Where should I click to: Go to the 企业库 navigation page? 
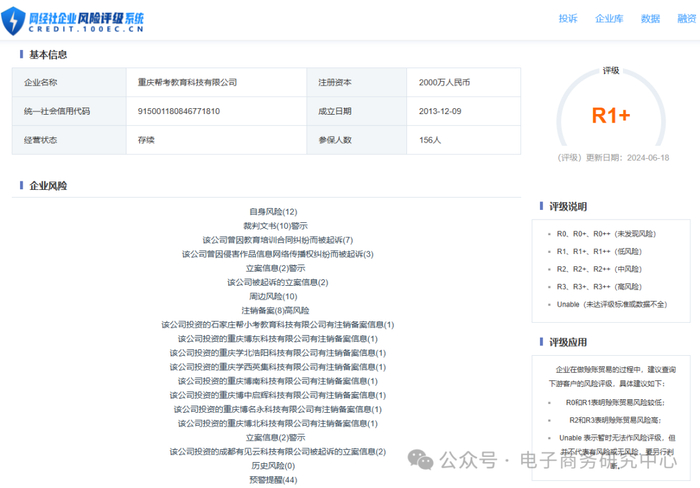(608, 19)
